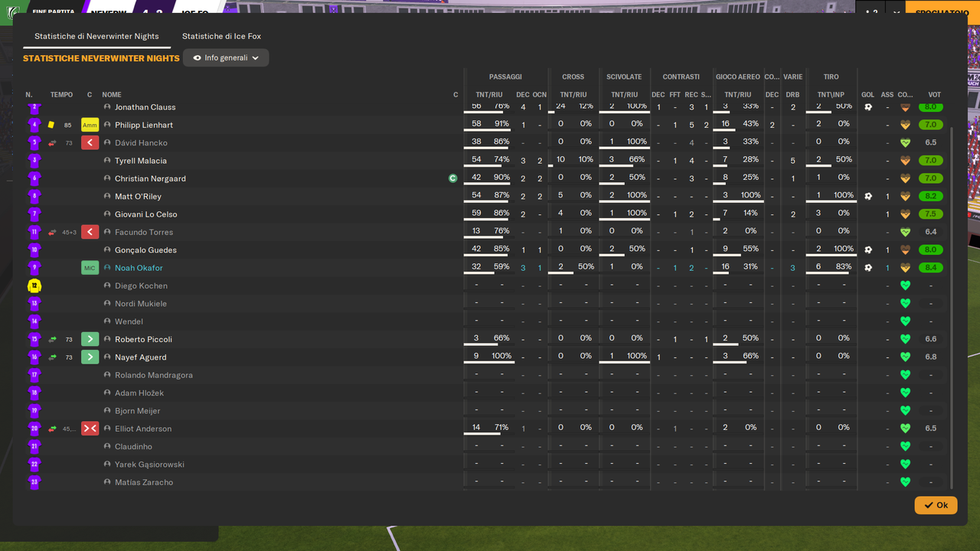This screenshot has height=551, width=980.
Task: Select the Giovani Lo Celso row name
Action: click(x=145, y=214)
